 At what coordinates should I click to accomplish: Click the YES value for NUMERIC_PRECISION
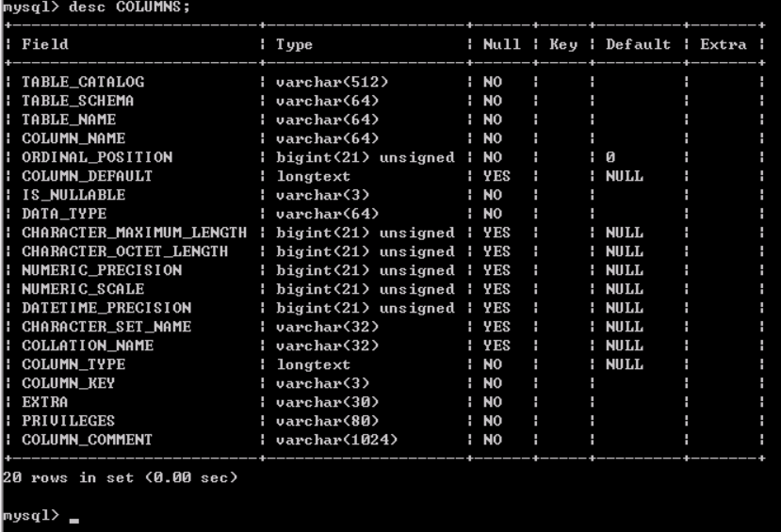(x=496, y=270)
